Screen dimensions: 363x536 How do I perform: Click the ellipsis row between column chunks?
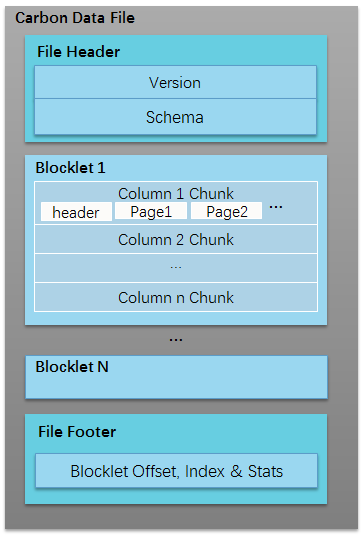tap(176, 268)
